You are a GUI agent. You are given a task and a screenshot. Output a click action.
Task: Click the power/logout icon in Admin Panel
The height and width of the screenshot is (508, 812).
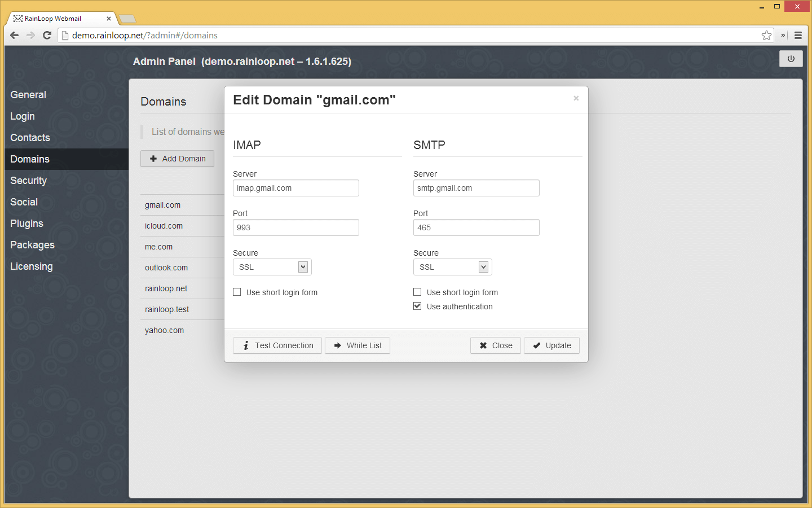pos(791,59)
